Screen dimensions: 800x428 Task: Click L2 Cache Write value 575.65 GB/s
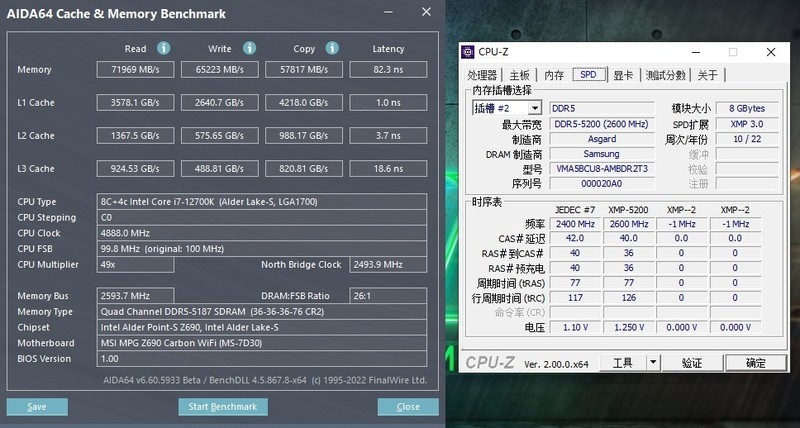click(220, 136)
